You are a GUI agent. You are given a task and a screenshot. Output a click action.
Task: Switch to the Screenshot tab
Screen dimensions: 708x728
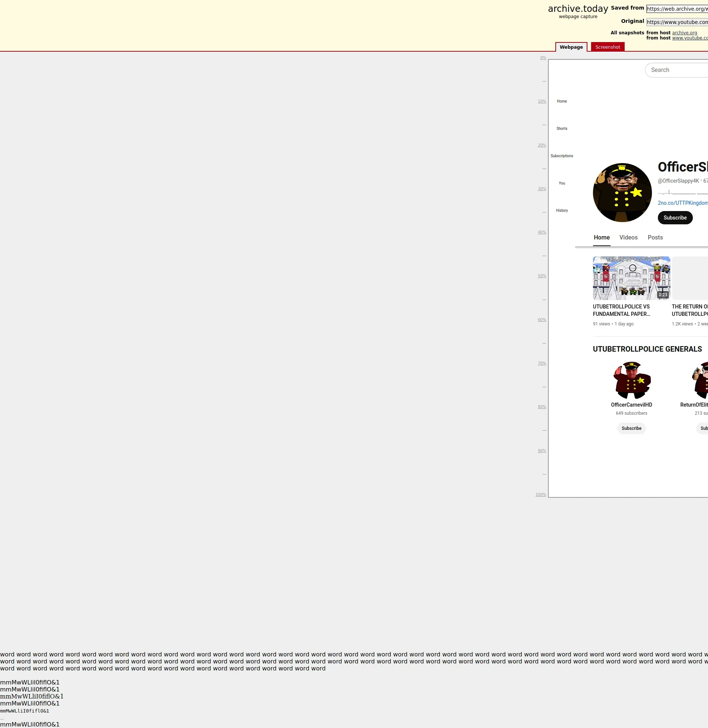click(607, 47)
